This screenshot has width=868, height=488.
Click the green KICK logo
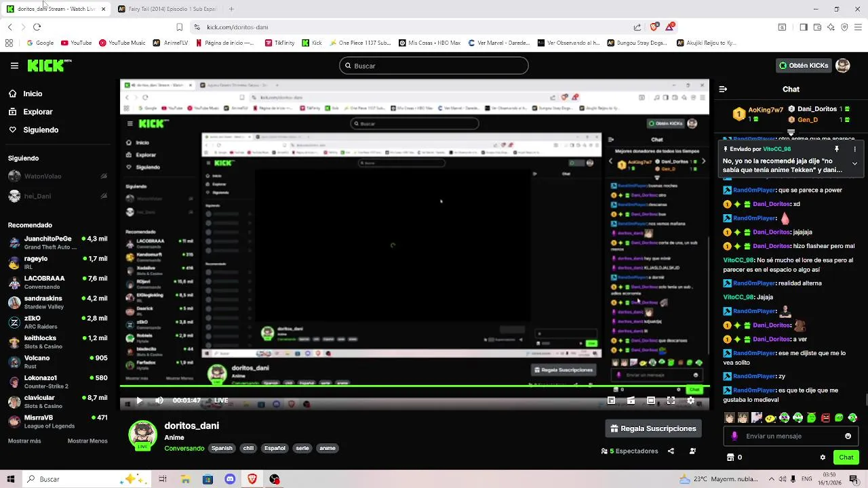[x=50, y=65]
